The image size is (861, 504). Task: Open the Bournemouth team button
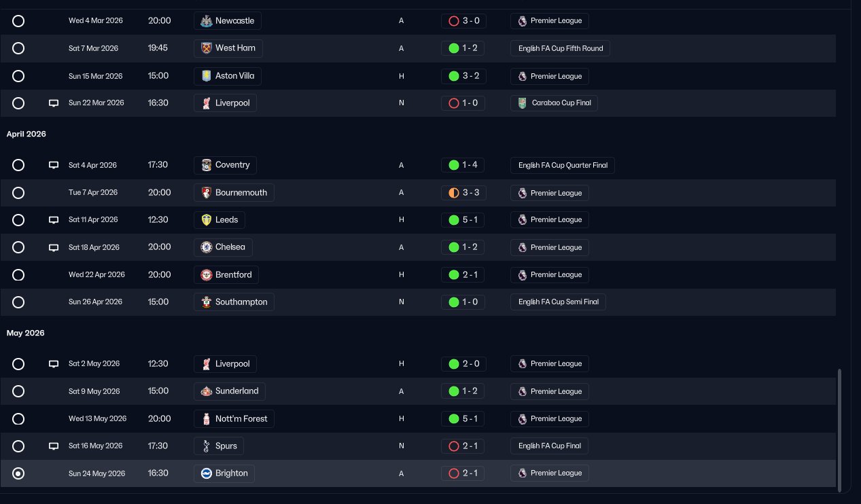pos(234,192)
